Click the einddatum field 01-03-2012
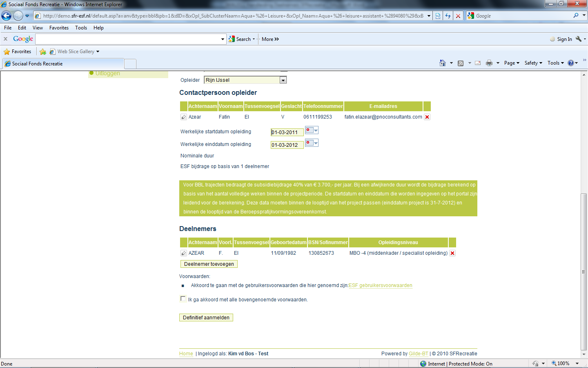Screen dimensions: 588x368 click(x=287, y=145)
